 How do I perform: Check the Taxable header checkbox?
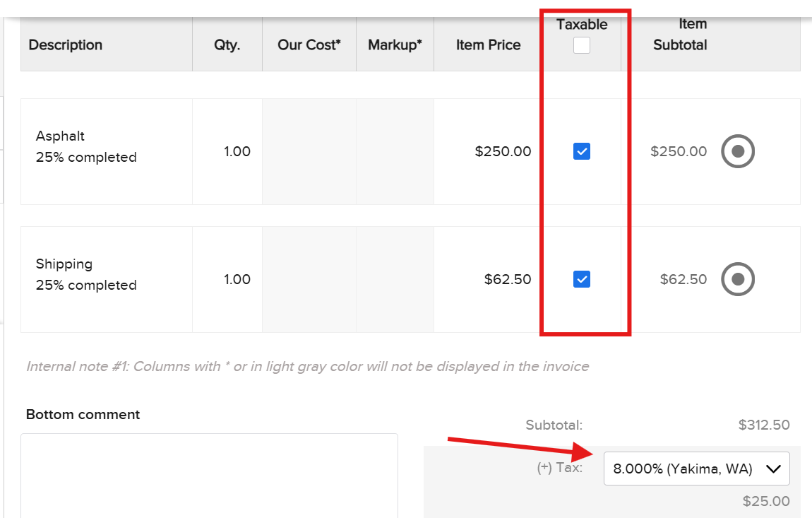[x=580, y=45]
